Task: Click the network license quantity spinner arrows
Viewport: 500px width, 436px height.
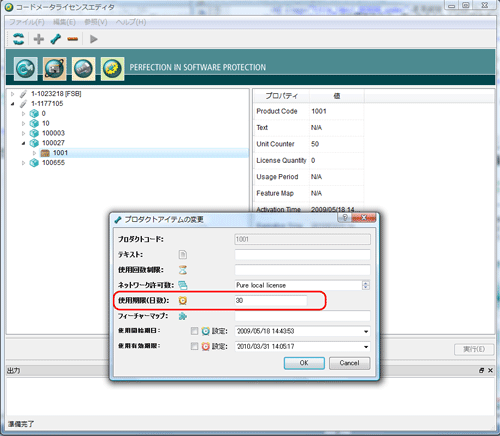Action: (366, 285)
